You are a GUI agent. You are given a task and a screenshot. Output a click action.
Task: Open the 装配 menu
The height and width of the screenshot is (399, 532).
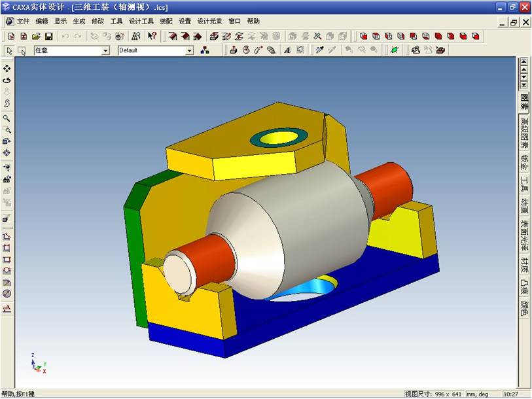166,21
